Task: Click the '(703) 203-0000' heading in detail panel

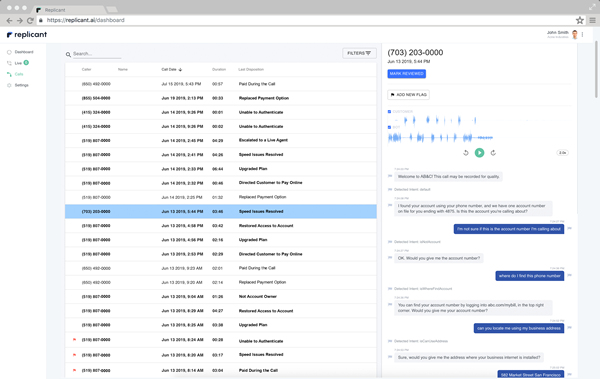Action: coord(415,52)
